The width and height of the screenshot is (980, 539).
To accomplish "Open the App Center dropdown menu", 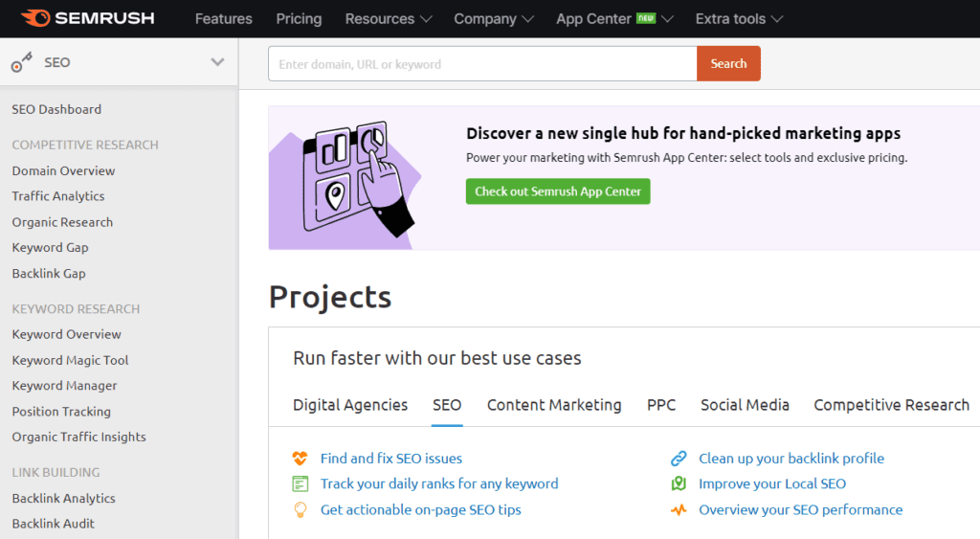I will [x=614, y=19].
